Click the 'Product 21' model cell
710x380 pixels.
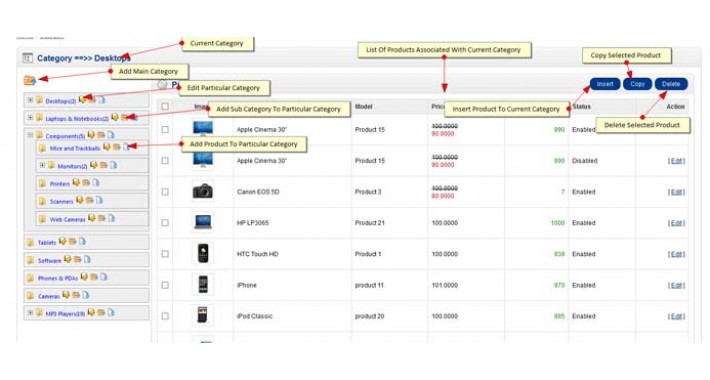click(x=370, y=223)
